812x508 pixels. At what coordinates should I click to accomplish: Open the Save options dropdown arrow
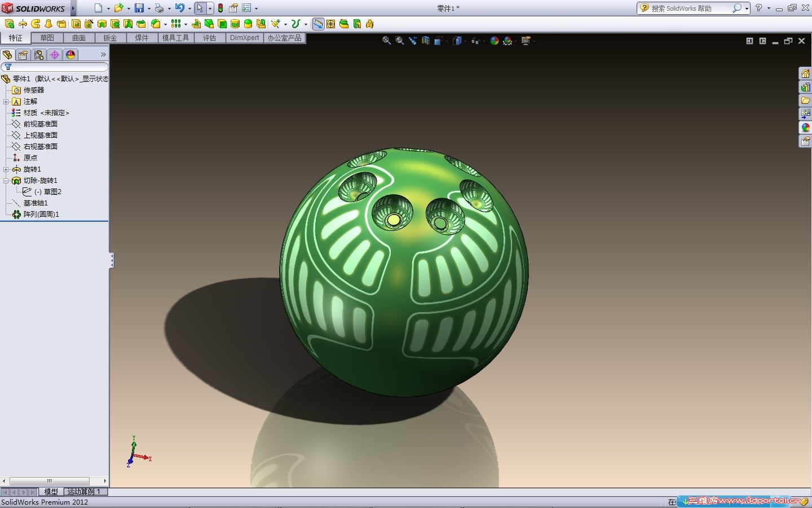149,8
